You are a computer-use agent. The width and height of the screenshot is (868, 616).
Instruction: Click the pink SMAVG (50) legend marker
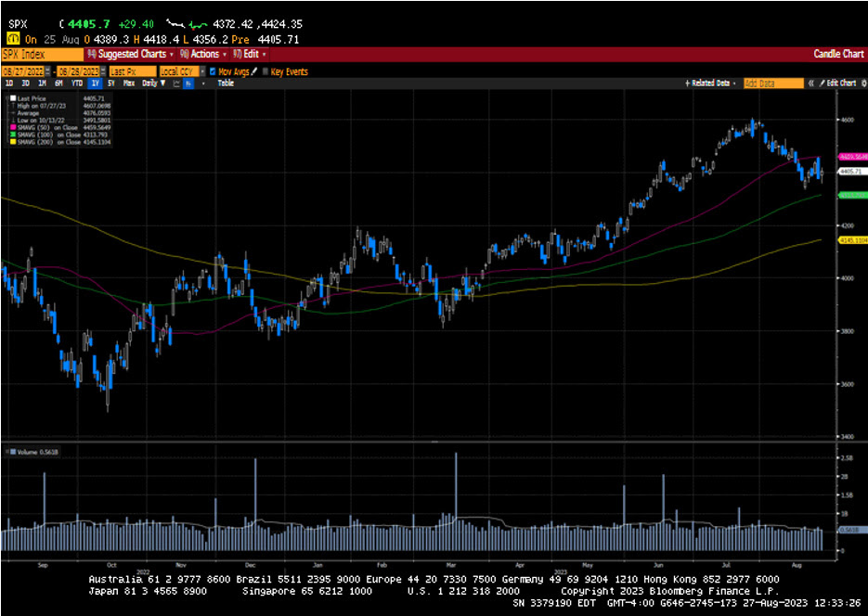click(x=11, y=127)
